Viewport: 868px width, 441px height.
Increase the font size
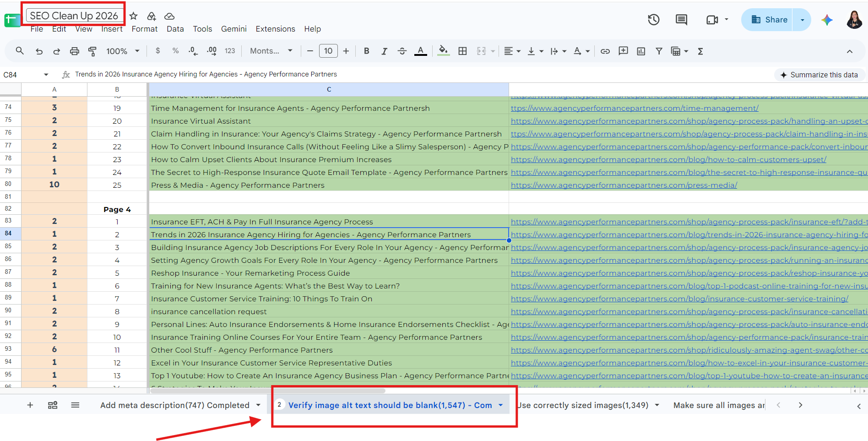click(346, 51)
